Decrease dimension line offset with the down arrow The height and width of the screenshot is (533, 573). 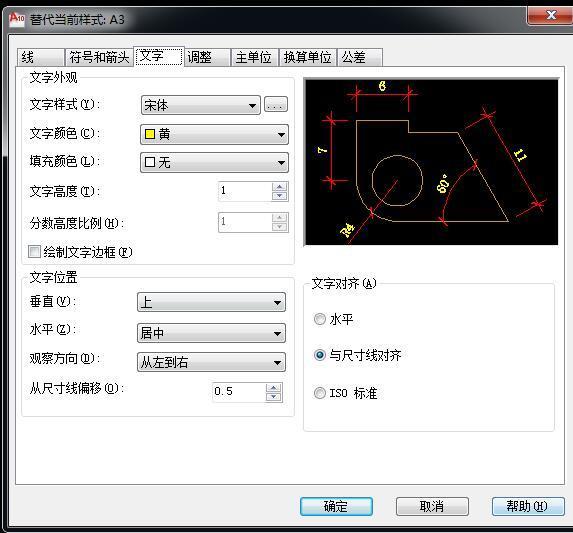[x=274, y=397]
